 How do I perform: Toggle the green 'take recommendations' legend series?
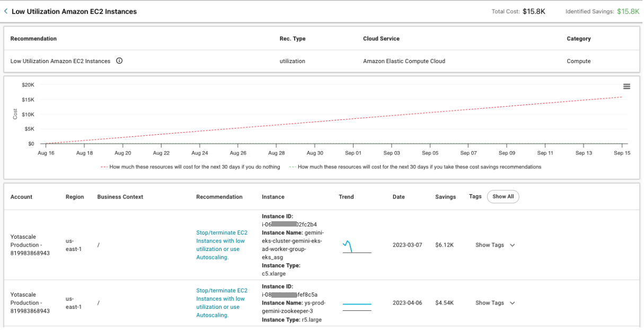[x=416, y=167]
